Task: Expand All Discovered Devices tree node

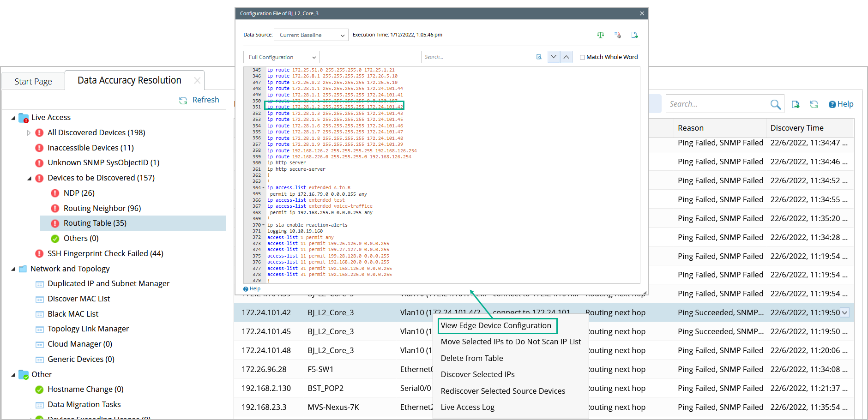Action: [x=29, y=133]
